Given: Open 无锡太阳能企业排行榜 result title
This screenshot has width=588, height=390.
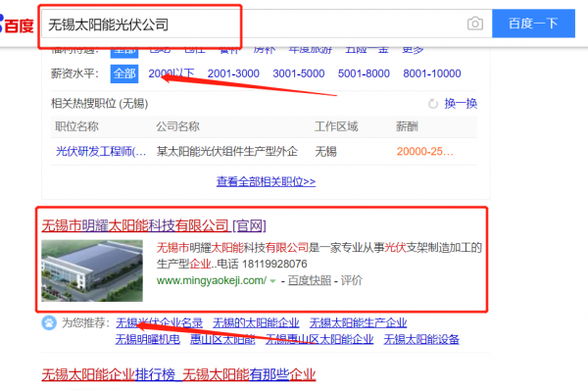Looking at the screenshot, I should 178,374.
